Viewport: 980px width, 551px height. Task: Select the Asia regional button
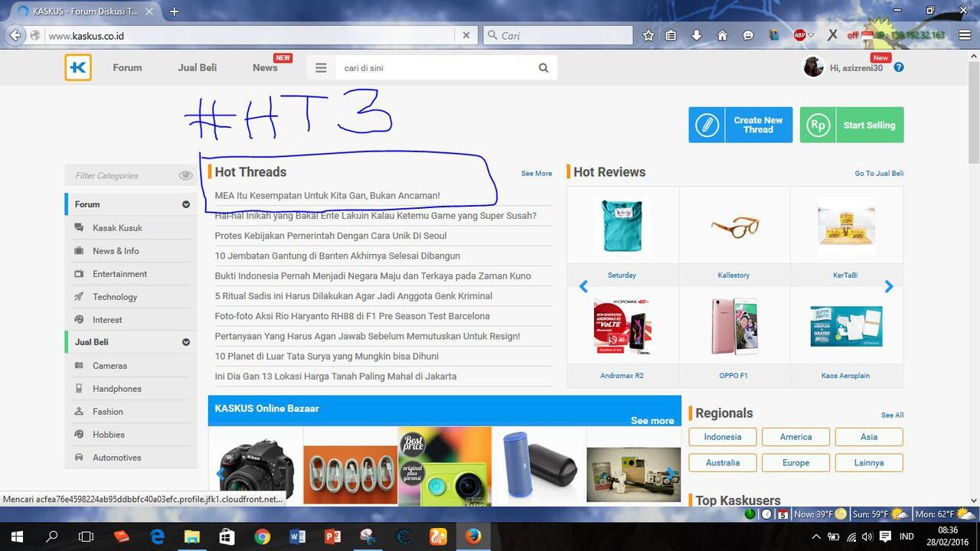pyautogui.click(x=869, y=437)
